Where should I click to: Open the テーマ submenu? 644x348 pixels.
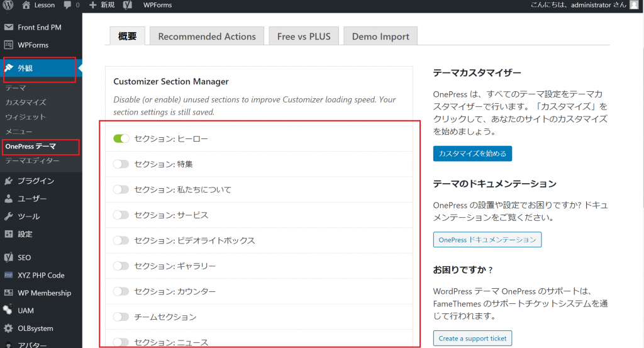(x=16, y=87)
